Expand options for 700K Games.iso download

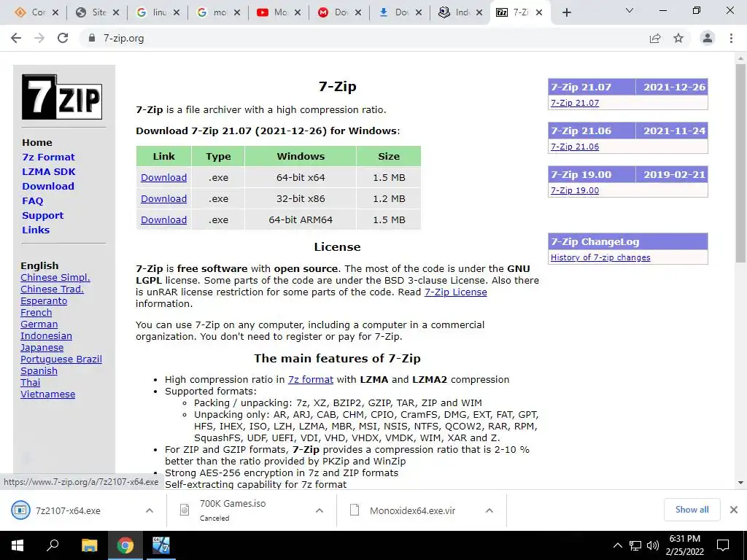[x=320, y=510]
